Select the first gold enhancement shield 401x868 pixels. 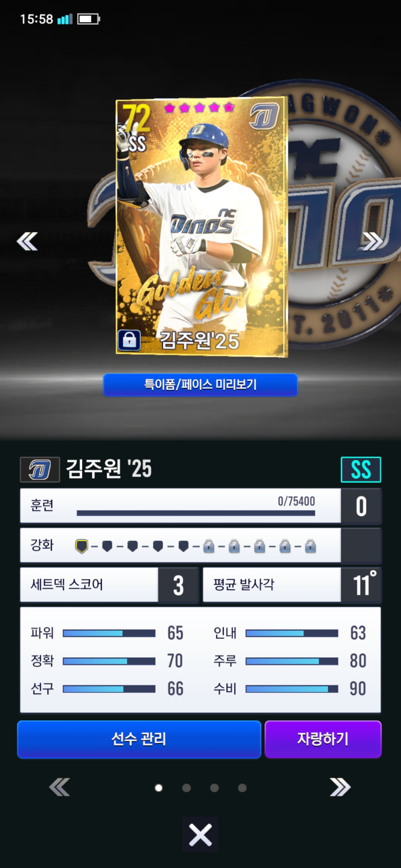coord(82,546)
